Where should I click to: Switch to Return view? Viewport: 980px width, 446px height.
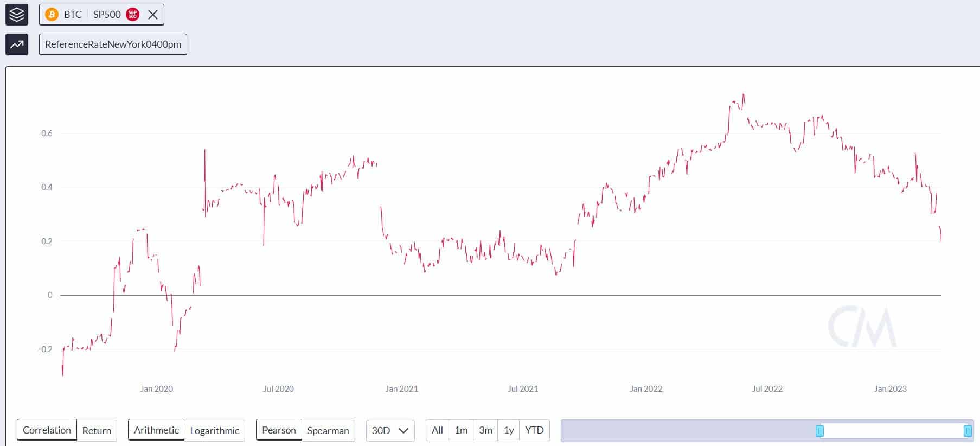[x=97, y=431]
